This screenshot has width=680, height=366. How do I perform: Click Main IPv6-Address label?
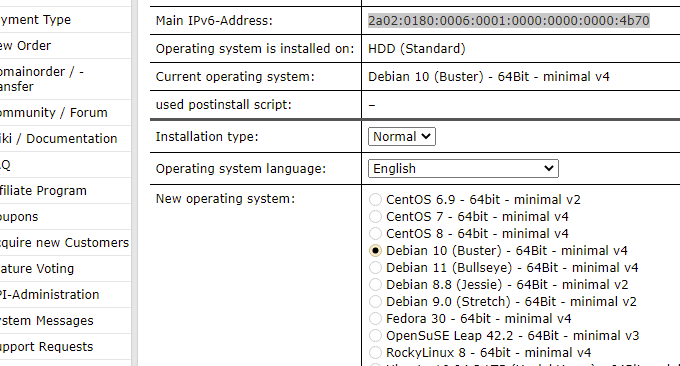click(214, 20)
